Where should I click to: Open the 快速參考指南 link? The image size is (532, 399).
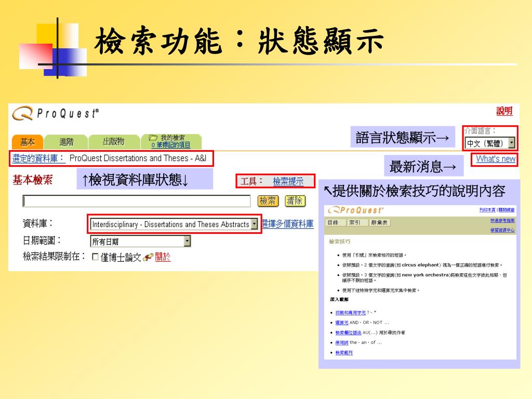(x=502, y=220)
